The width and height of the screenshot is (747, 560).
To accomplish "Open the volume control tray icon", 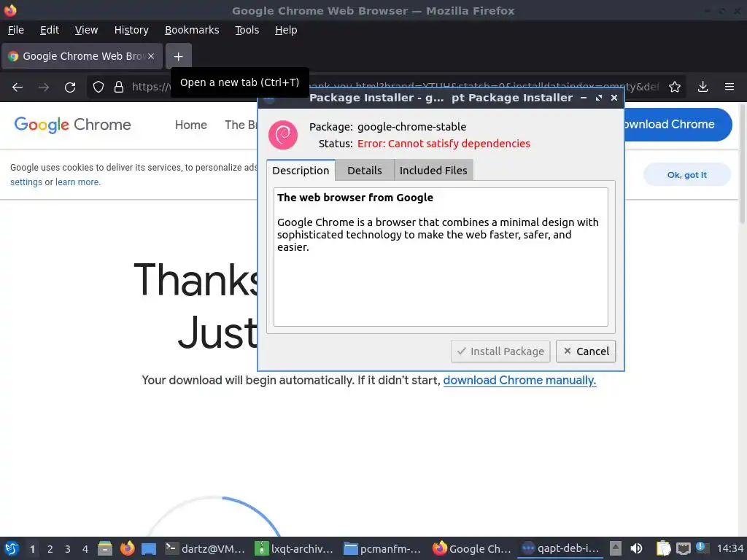I will point(636,548).
